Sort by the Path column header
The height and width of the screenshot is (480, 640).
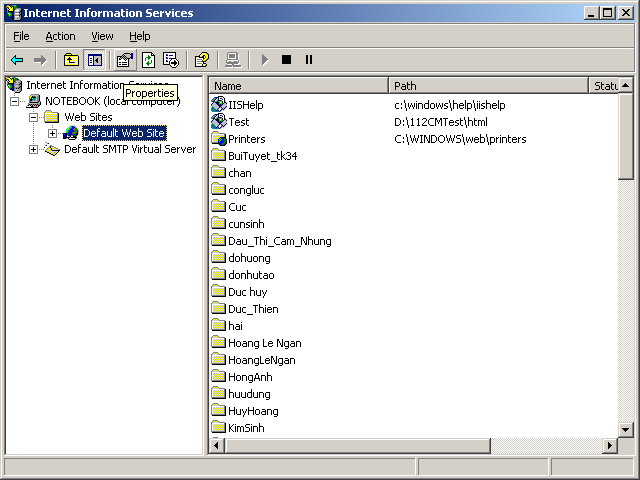pyautogui.click(x=488, y=86)
